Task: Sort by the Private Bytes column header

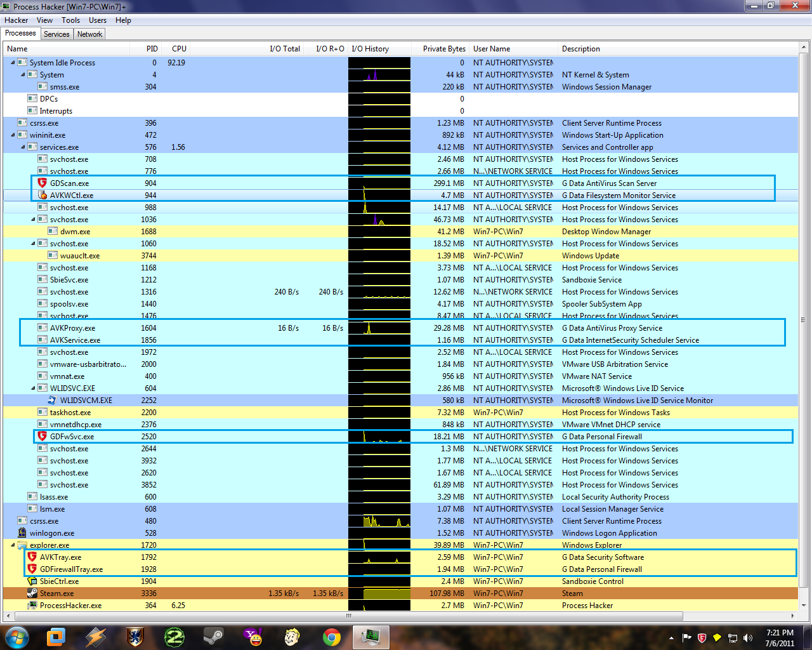Action: pyautogui.click(x=440, y=49)
